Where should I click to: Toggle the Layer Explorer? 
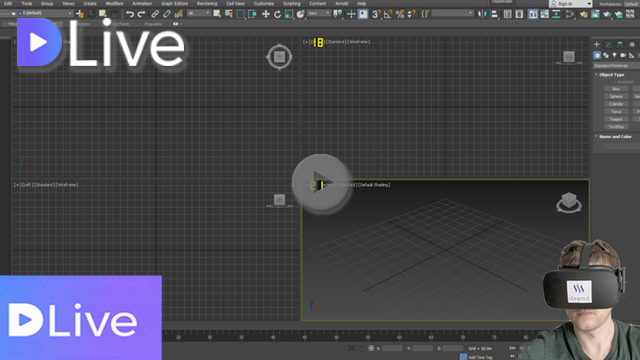(x=519, y=14)
